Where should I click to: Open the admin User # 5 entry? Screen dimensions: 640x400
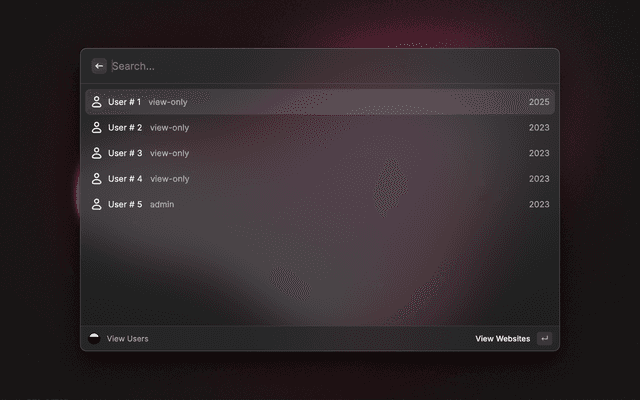(x=320, y=204)
